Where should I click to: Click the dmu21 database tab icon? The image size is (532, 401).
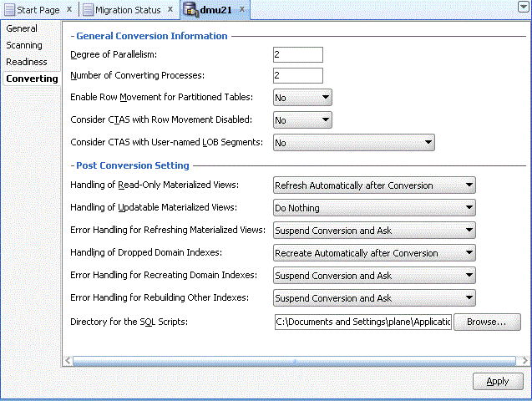click(x=190, y=9)
